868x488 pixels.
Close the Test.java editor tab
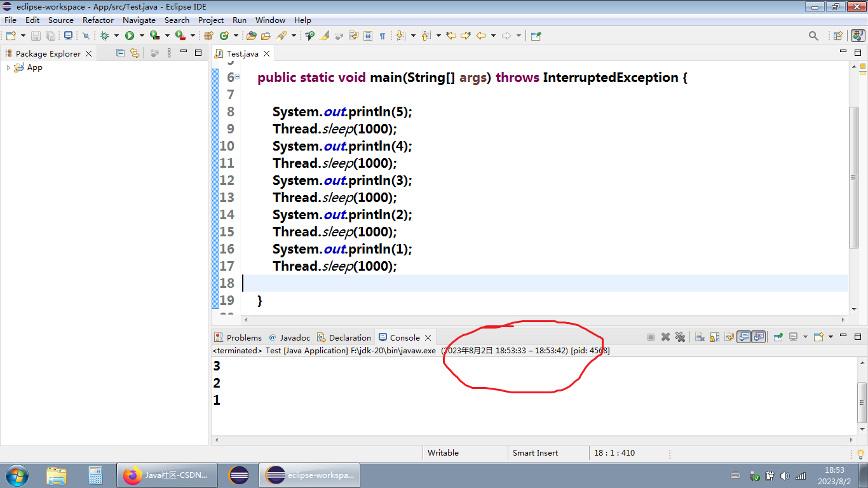267,54
